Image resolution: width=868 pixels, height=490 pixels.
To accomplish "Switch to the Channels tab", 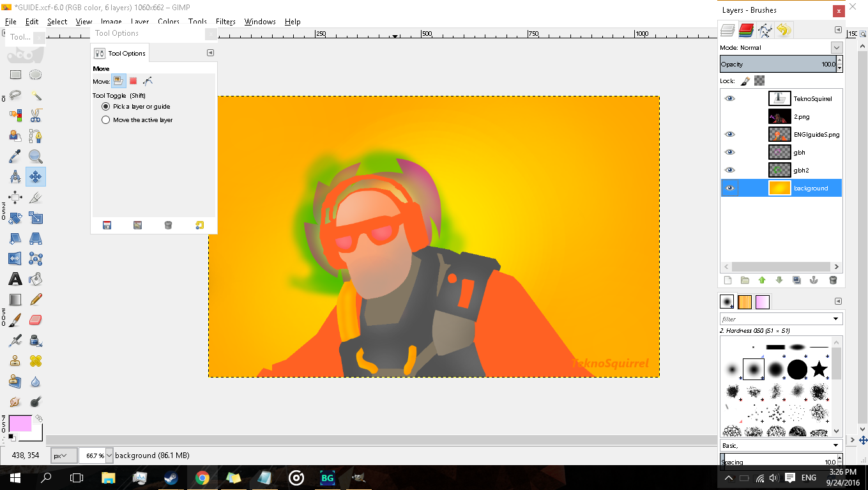I will click(x=746, y=29).
